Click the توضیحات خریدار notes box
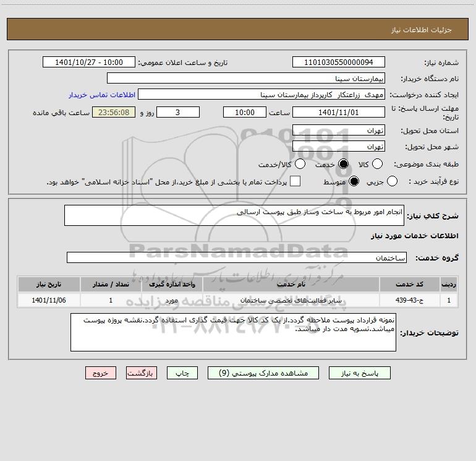Screen dimensions: 476x461 [233, 332]
